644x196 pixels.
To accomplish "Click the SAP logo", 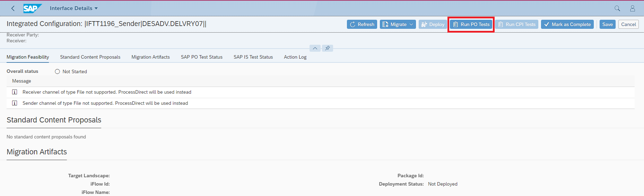I will point(32,8).
